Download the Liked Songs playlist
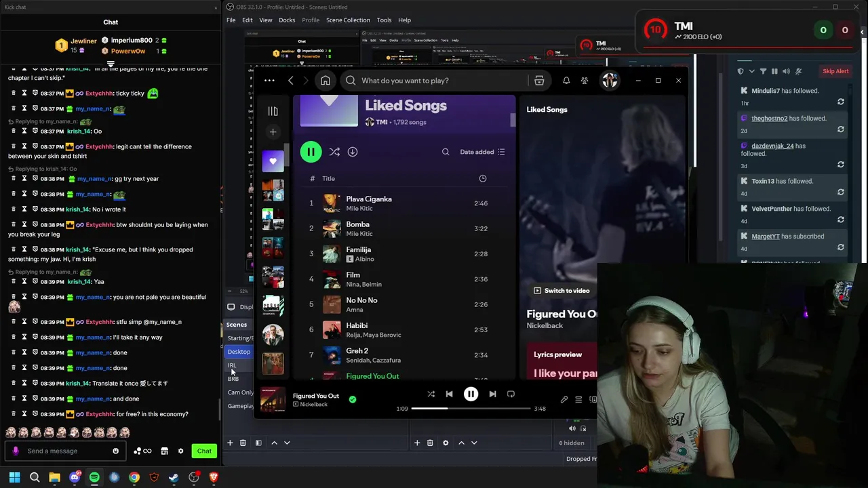This screenshot has height=488, width=868. pos(353,152)
